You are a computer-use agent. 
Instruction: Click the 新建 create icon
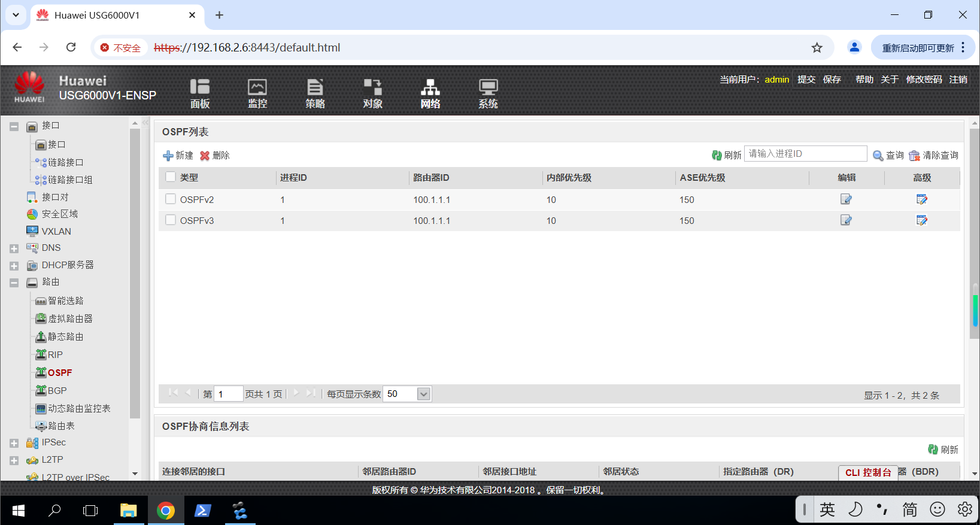coord(168,156)
